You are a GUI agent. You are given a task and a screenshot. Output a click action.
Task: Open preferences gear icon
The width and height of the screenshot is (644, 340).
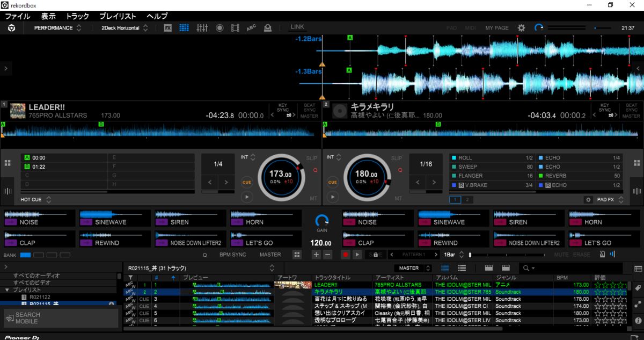coord(521,27)
